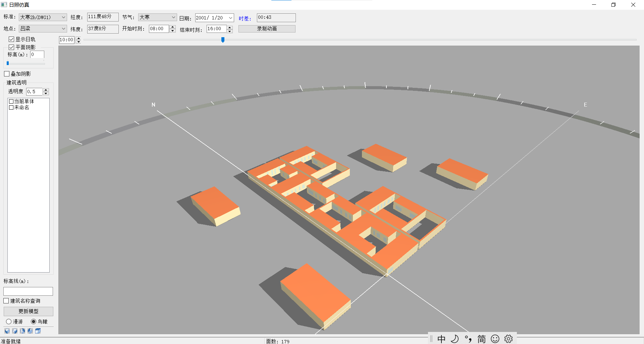Click the 更新模型 button

pyautogui.click(x=28, y=311)
